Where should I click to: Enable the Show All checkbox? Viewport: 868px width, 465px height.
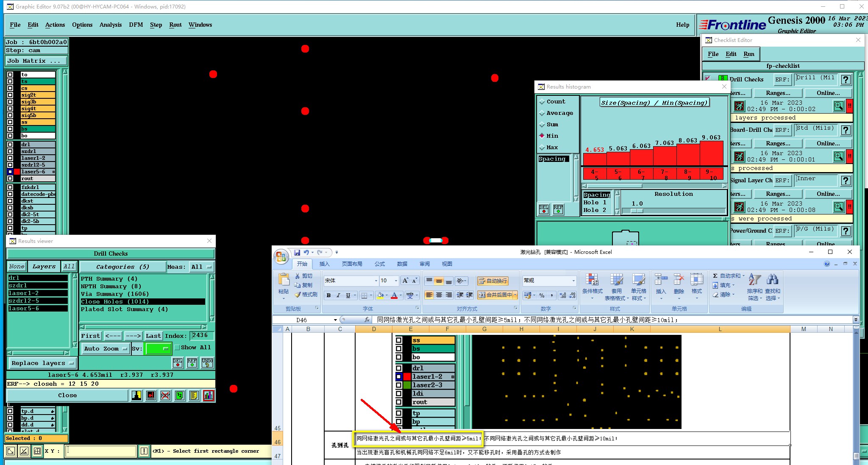(177, 348)
